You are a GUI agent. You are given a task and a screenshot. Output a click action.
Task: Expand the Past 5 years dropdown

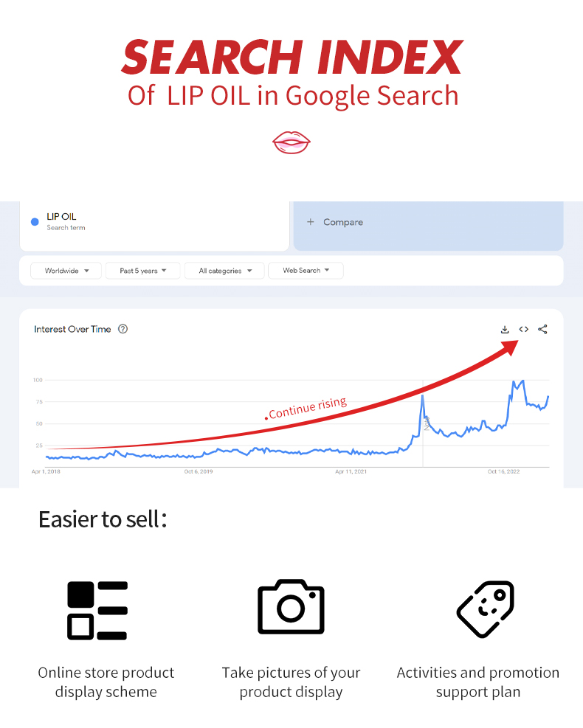click(x=143, y=271)
